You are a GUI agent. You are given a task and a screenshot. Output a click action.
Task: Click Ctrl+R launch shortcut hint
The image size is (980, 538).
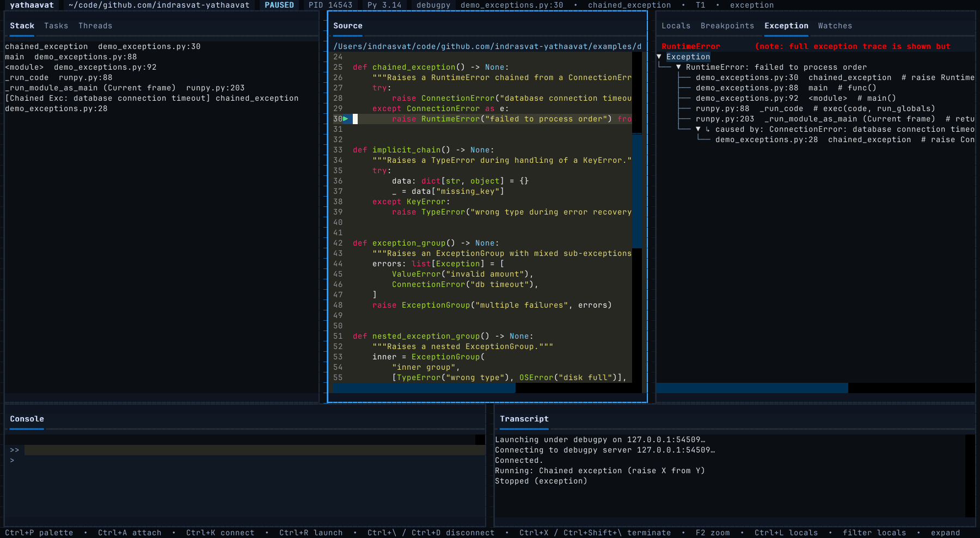click(x=311, y=533)
